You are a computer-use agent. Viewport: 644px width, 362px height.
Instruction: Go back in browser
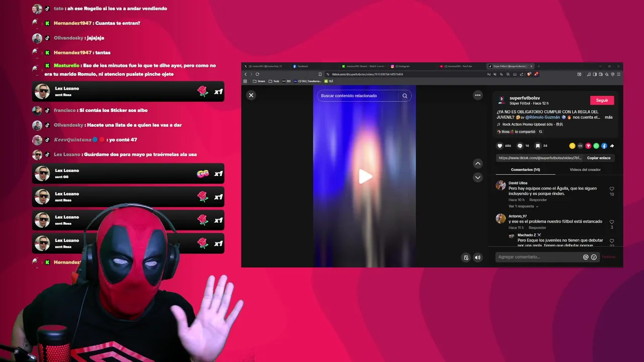tap(246, 74)
